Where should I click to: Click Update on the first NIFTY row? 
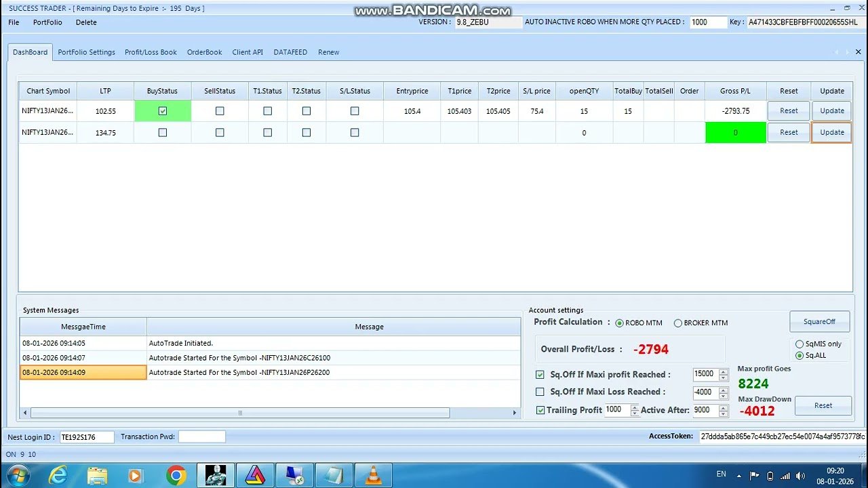click(831, 110)
